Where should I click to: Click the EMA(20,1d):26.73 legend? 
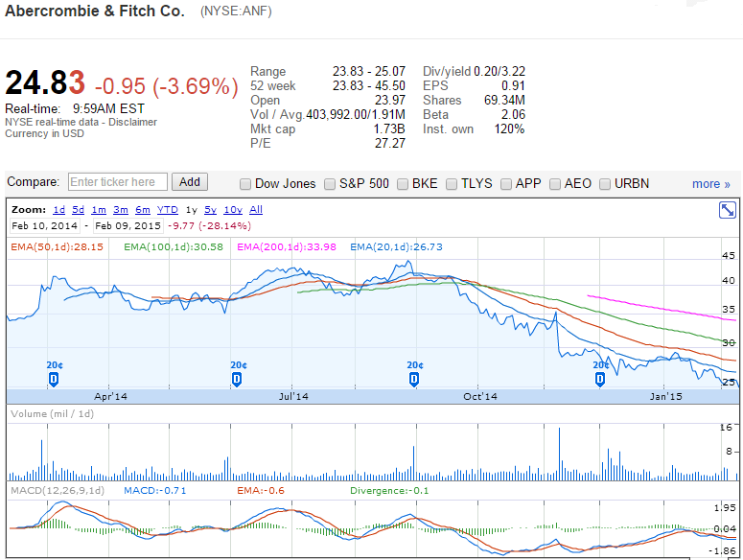pos(396,246)
